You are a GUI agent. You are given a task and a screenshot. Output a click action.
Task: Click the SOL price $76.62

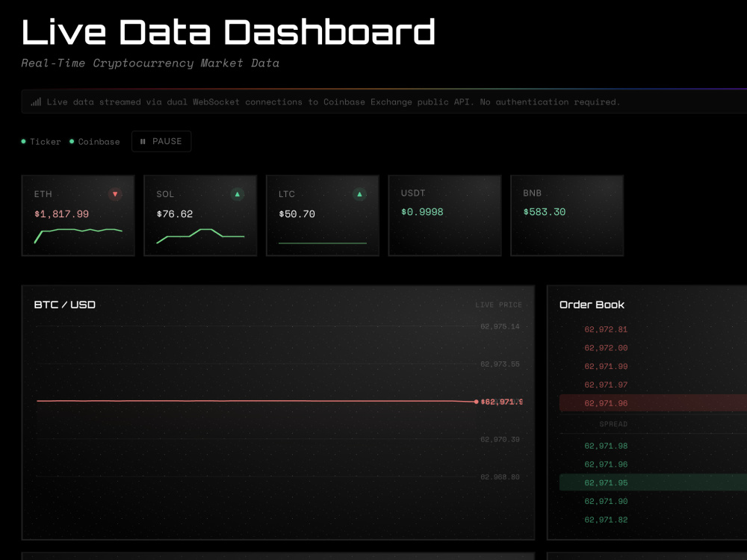coord(174,214)
